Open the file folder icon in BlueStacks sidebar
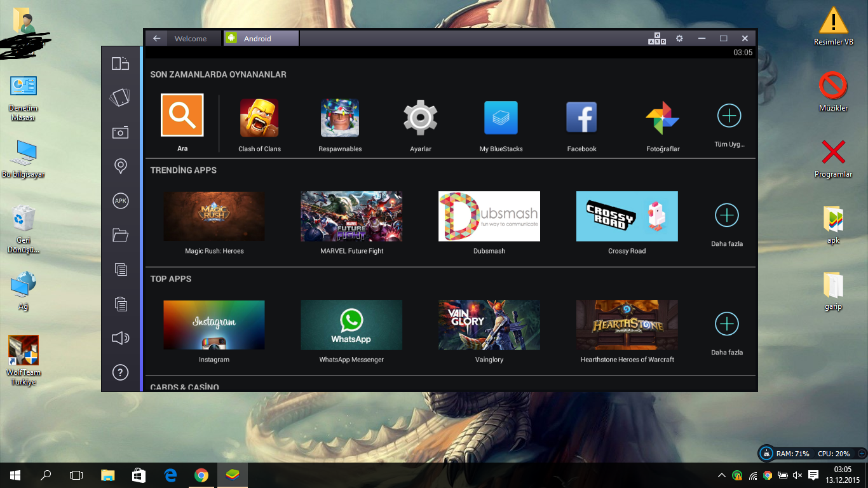The image size is (868, 488). tap(120, 235)
